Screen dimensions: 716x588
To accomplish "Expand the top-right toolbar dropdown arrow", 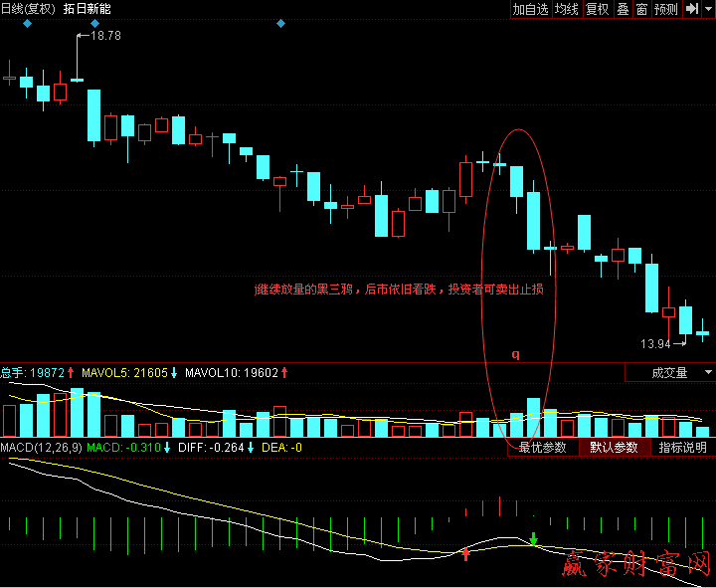I will 708,9.
